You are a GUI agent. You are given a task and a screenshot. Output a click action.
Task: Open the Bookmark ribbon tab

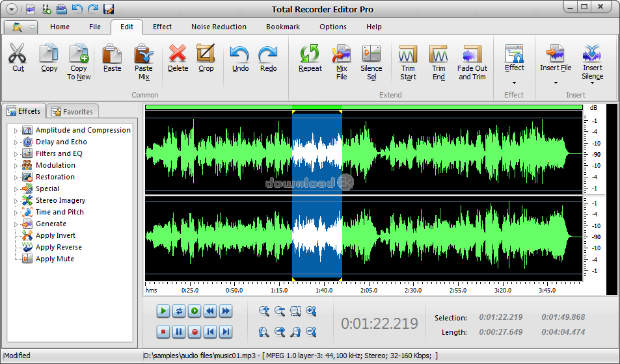pyautogui.click(x=283, y=27)
